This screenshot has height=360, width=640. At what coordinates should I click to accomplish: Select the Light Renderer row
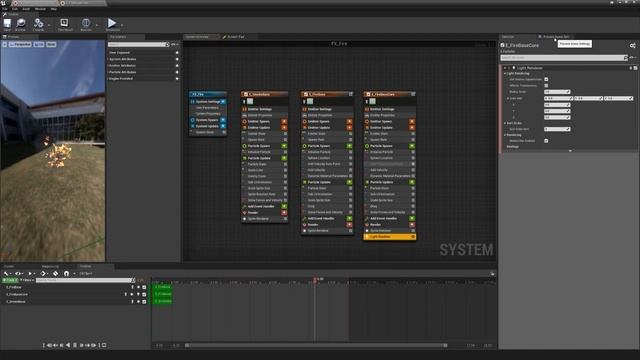[x=390, y=237]
